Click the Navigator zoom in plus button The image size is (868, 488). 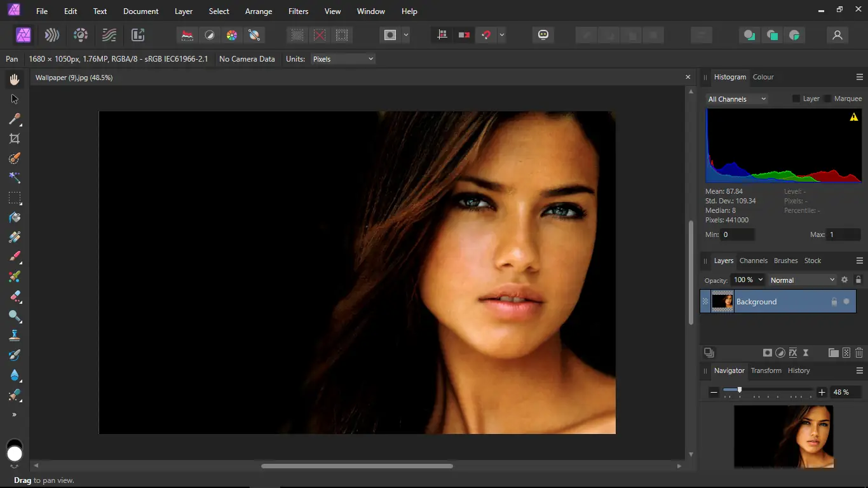tap(822, 393)
